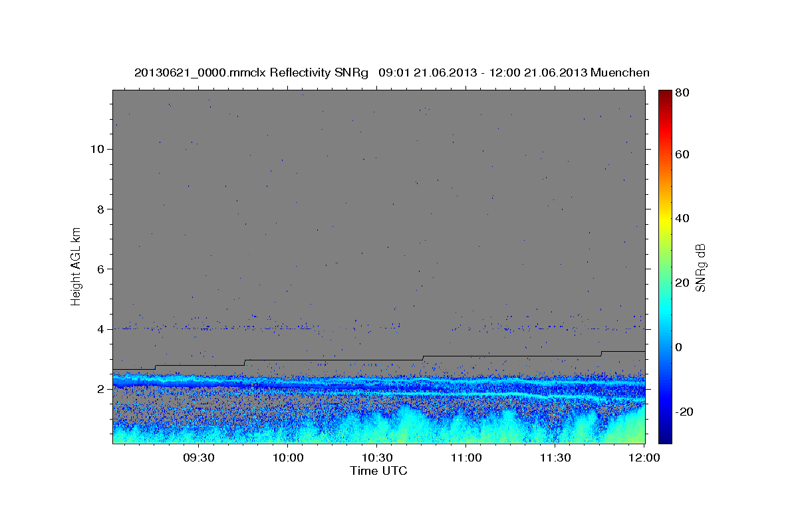The width and height of the screenshot is (798, 532).
Task: Click the 'Time UTC' x-axis label
Action: click(378, 471)
